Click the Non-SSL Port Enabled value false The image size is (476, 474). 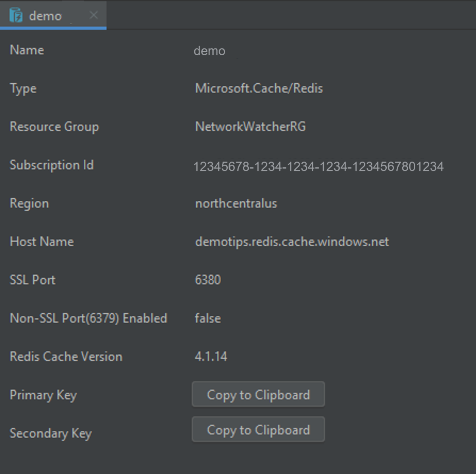207,318
